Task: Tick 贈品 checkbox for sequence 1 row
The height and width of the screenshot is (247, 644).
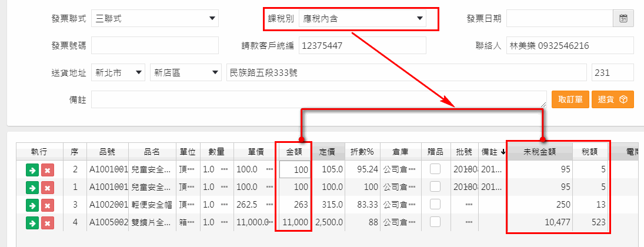Action: [x=435, y=186]
